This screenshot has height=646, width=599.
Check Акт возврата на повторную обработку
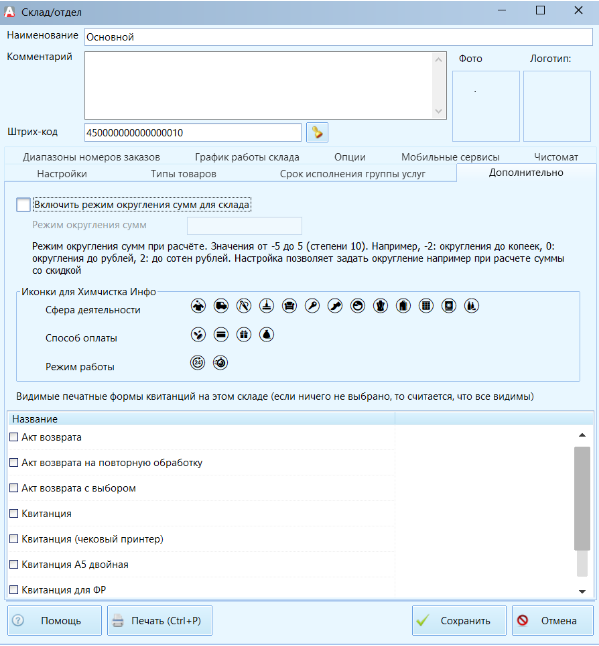point(14,462)
